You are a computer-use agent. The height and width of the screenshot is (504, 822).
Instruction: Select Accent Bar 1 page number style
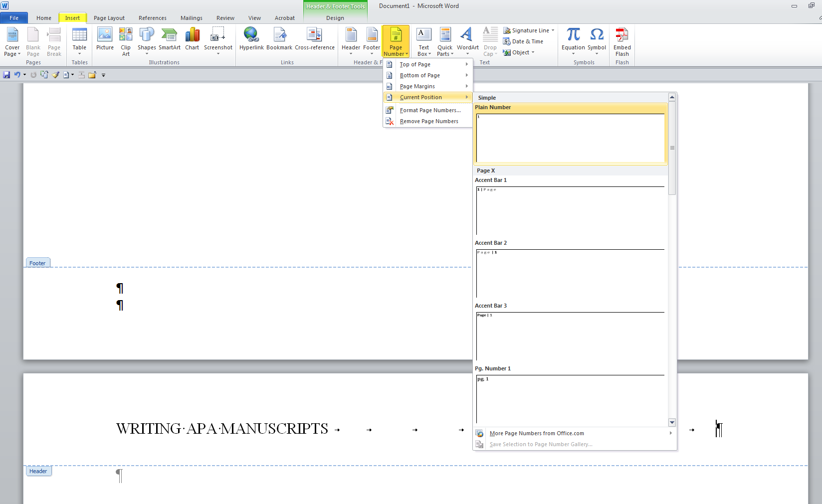point(571,207)
